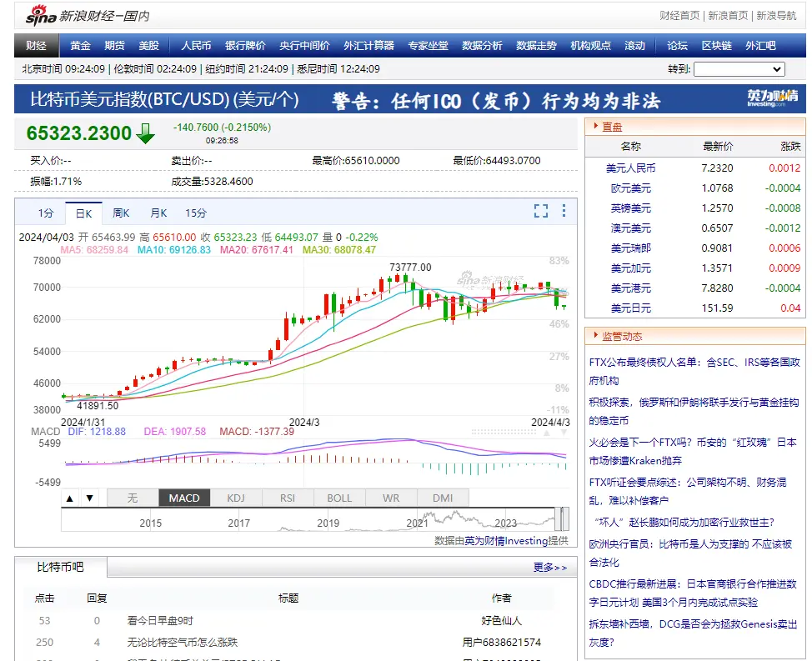
Task: Open 滚动 navigation item
Action: click(635, 46)
